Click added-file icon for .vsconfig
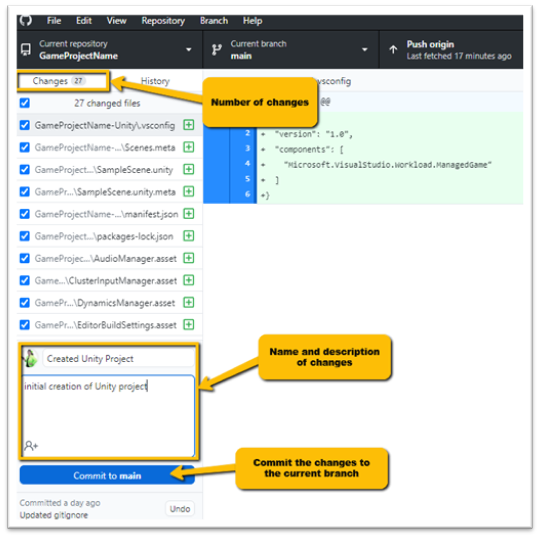The width and height of the screenshot is (540, 538). [189, 125]
